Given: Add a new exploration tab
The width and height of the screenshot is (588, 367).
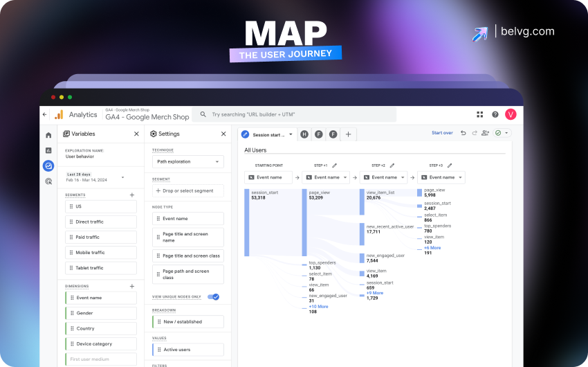Looking at the screenshot, I should click(x=348, y=134).
